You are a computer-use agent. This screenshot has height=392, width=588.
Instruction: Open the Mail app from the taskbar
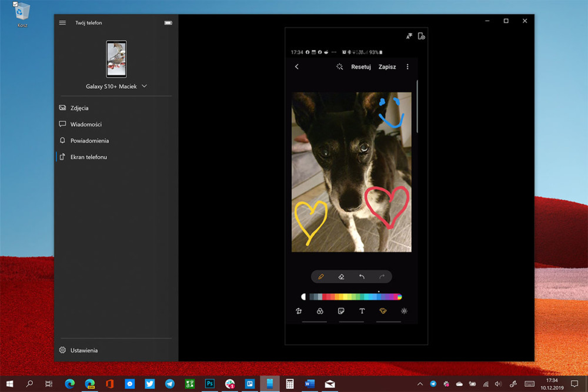tap(330, 384)
